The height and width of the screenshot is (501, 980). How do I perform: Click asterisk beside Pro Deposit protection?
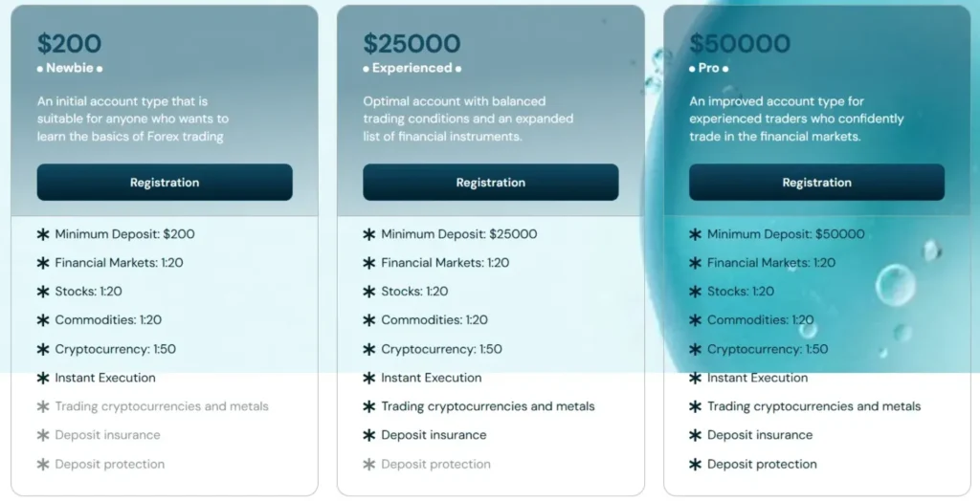[696, 465]
